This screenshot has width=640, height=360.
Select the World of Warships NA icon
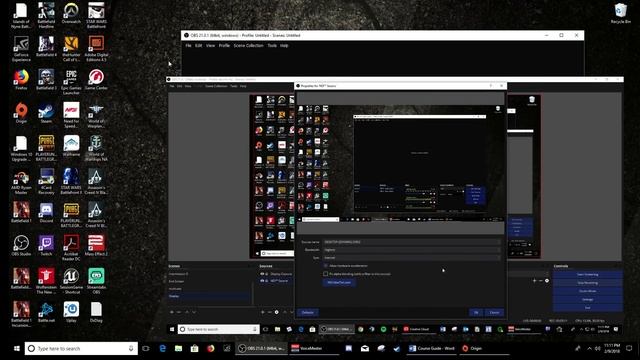pos(96,148)
